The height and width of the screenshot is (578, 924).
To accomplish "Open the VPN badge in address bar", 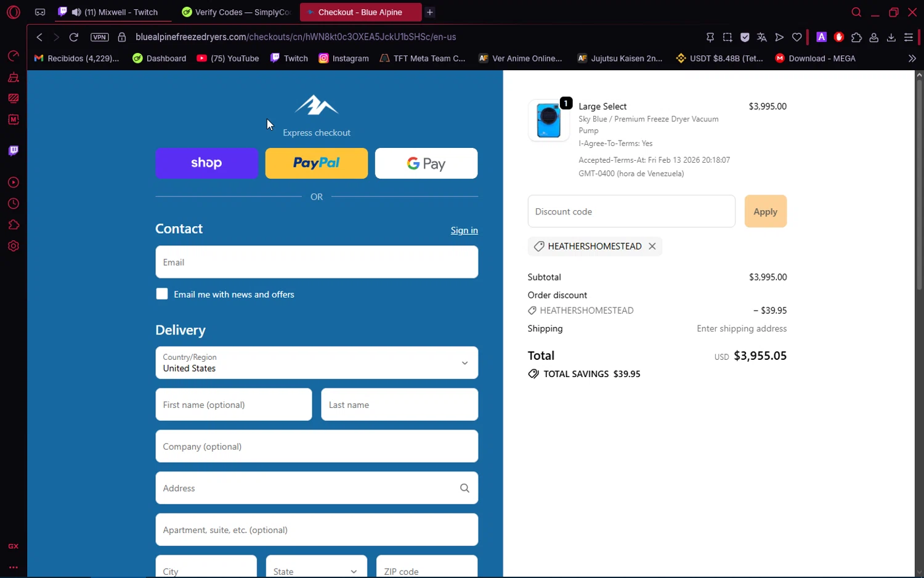I will point(99,37).
